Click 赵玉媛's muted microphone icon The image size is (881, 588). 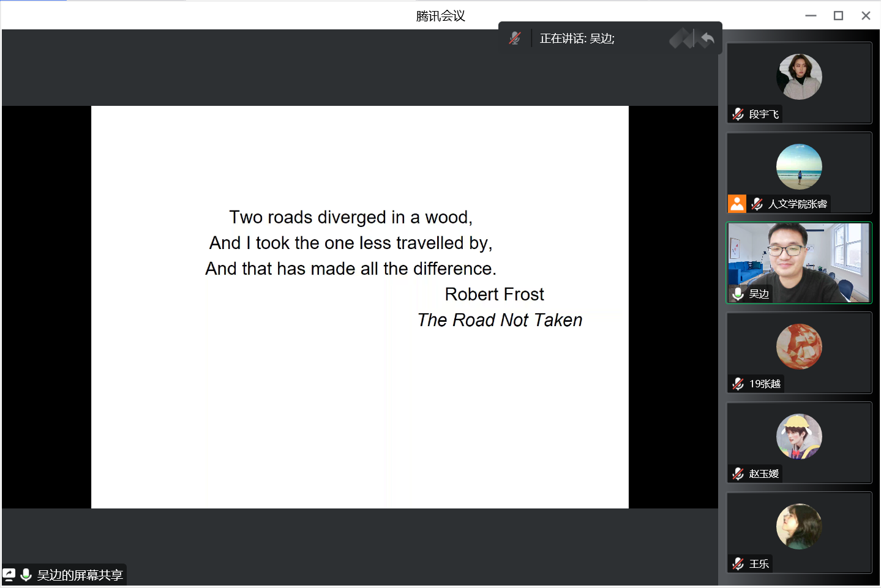point(738,474)
